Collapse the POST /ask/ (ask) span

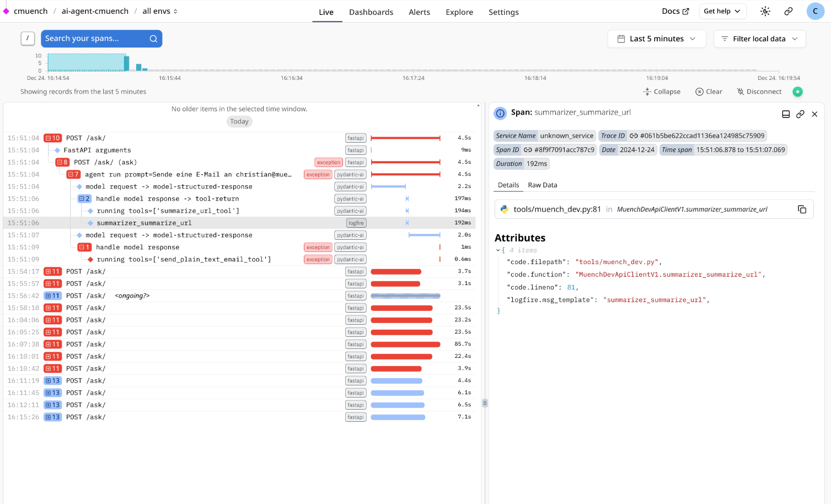coord(62,162)
